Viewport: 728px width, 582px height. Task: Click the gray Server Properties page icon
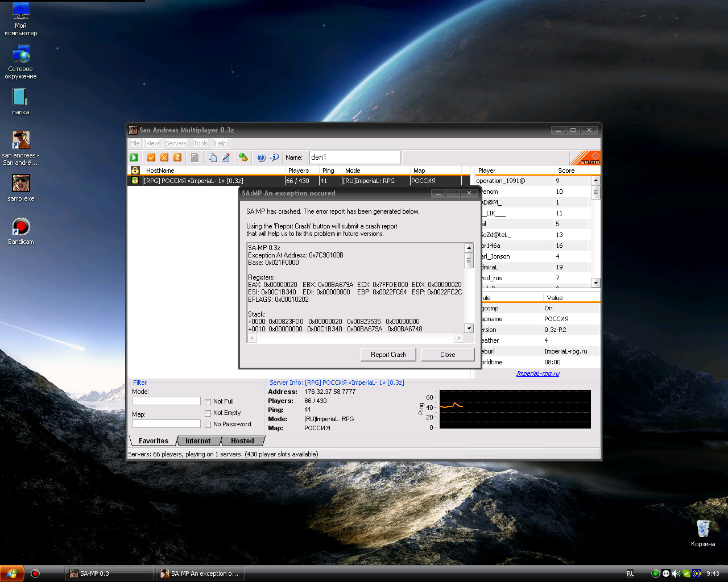195,157
